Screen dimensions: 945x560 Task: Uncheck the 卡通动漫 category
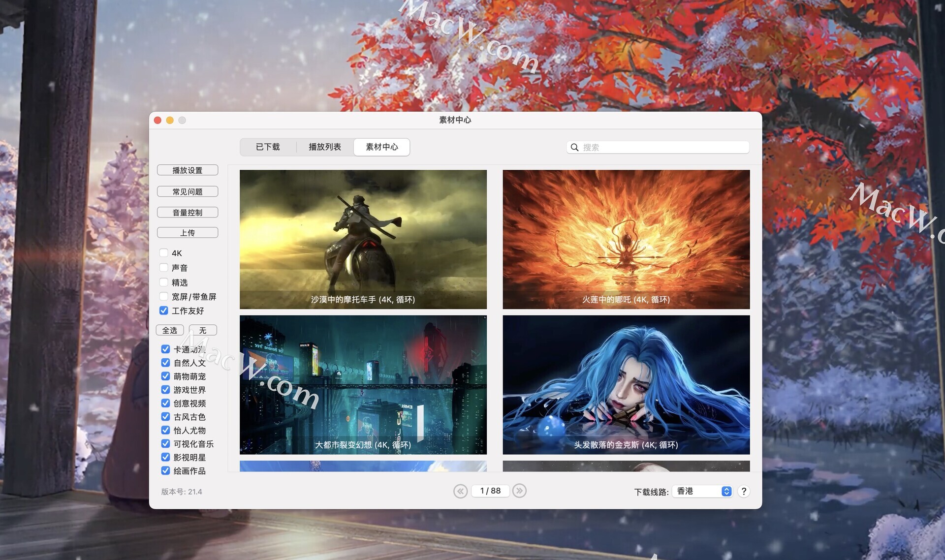(x=166, y=349)
